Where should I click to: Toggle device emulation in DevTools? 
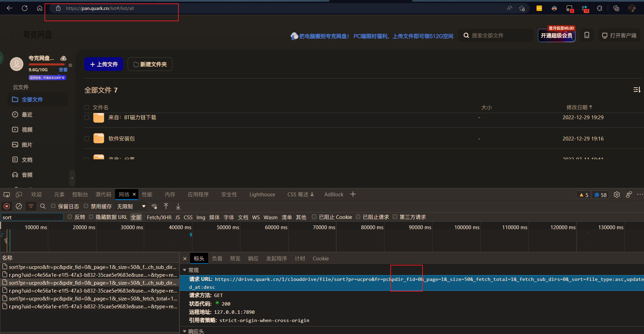19,195
